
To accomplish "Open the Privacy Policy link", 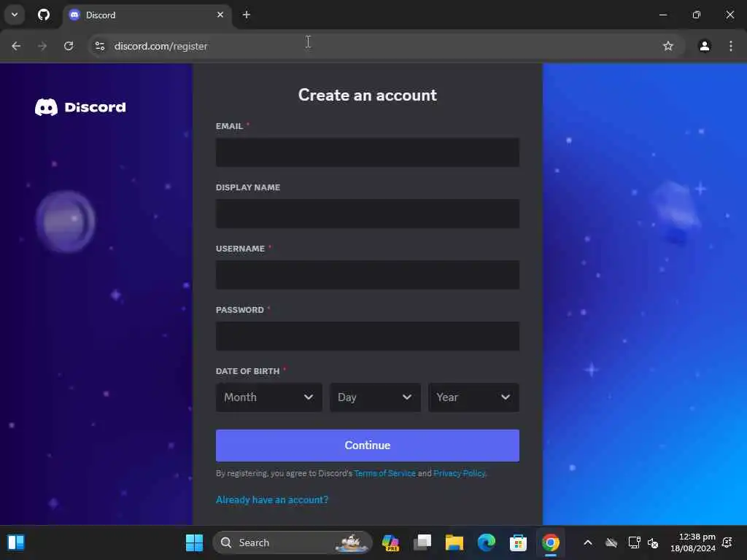I will (460, 473).
